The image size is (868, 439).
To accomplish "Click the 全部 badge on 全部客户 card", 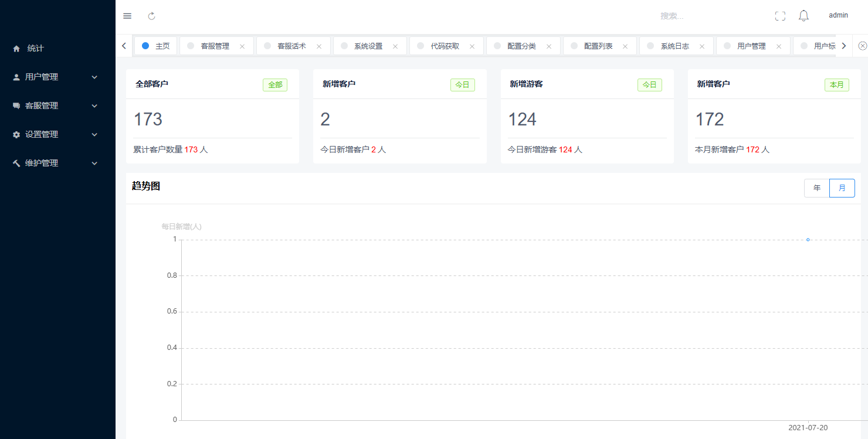I will tap(275, 85).
